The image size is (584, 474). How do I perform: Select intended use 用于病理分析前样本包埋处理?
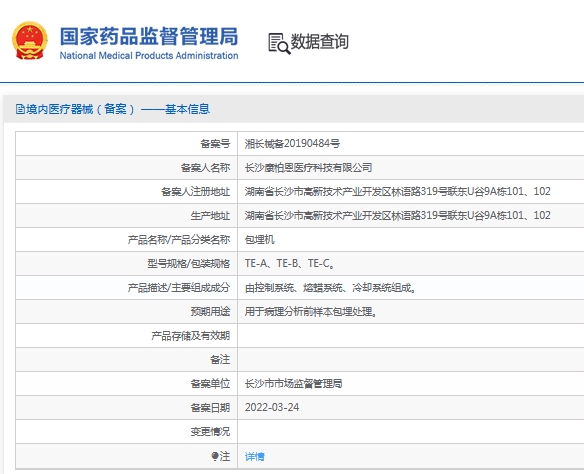click(x=310, y=311)
